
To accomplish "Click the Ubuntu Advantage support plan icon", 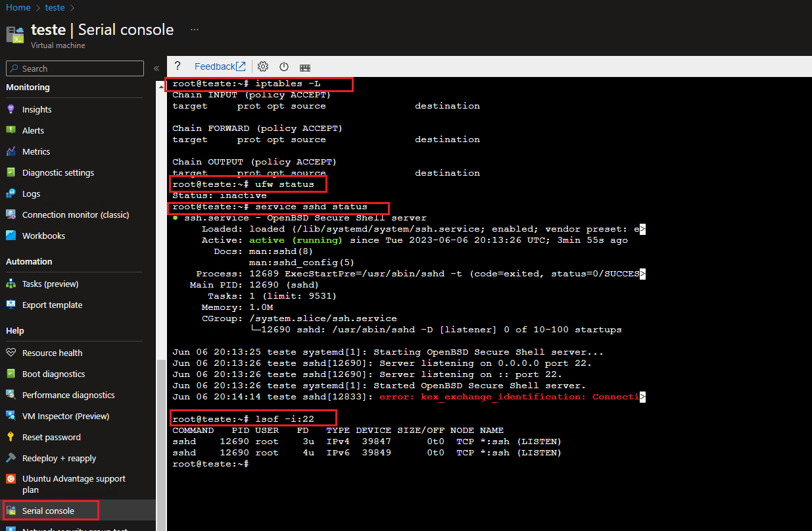I will click(11, 479).
